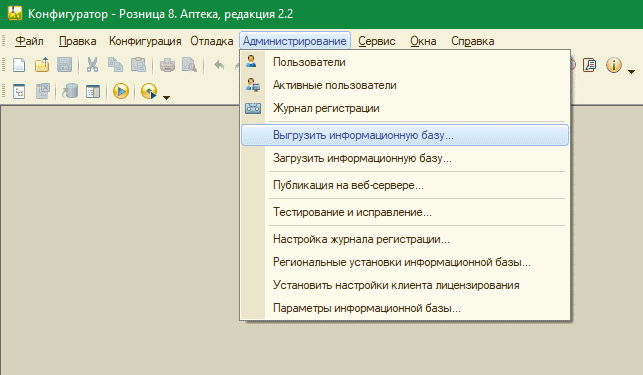Image resolution: width=643 pixels, height=375 pixels.
Task: Click the Configurator app title icon
Action: click(x=15, y=14)
